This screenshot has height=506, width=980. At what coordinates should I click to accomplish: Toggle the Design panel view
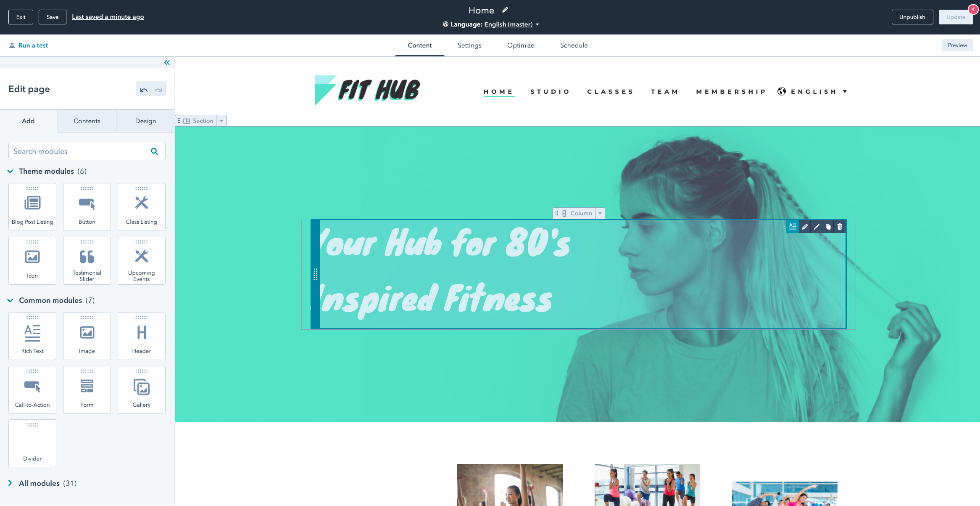145,121
